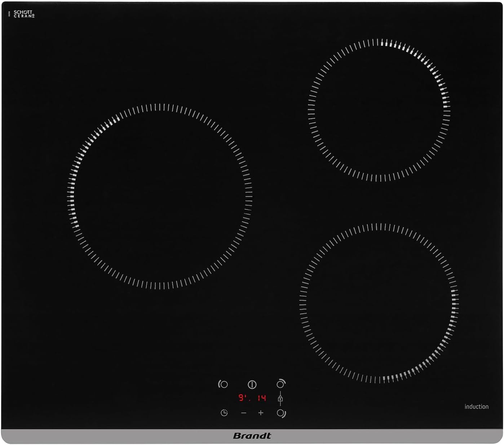
Task: Select the left cooking zone selector icon
Action: [x=223, y=384]
